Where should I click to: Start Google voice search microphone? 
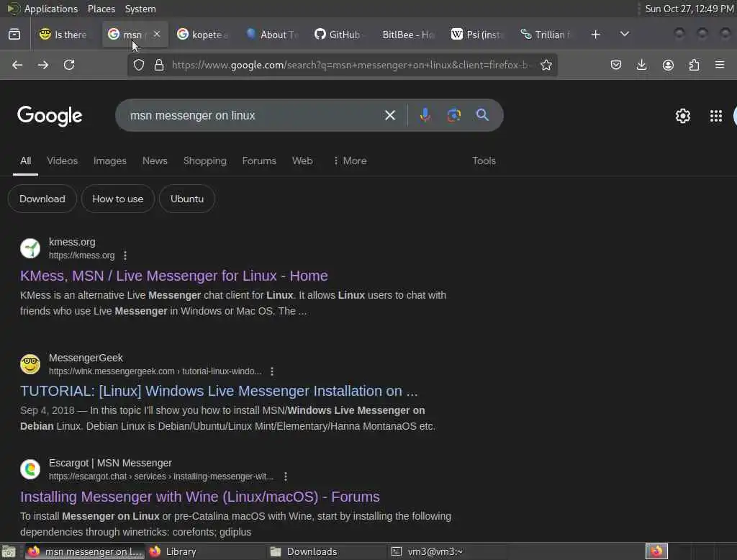tap(425, 115)
